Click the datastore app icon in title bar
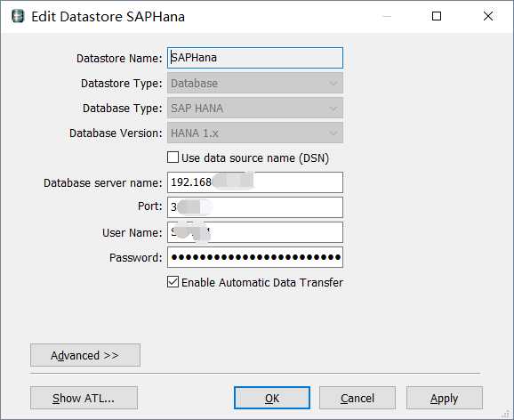Screen dimensions: 514x420 click(x=18, y=16)
